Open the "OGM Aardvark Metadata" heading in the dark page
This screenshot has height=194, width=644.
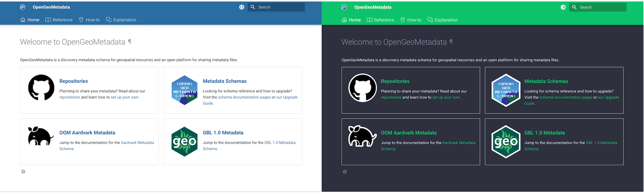[409, 133]
